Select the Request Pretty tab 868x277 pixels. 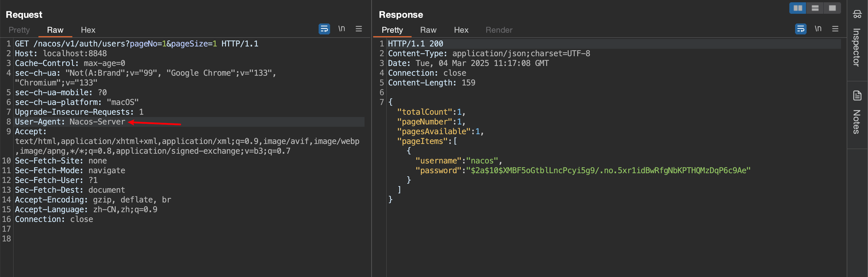pyautogui.click(x=19, y=30)
